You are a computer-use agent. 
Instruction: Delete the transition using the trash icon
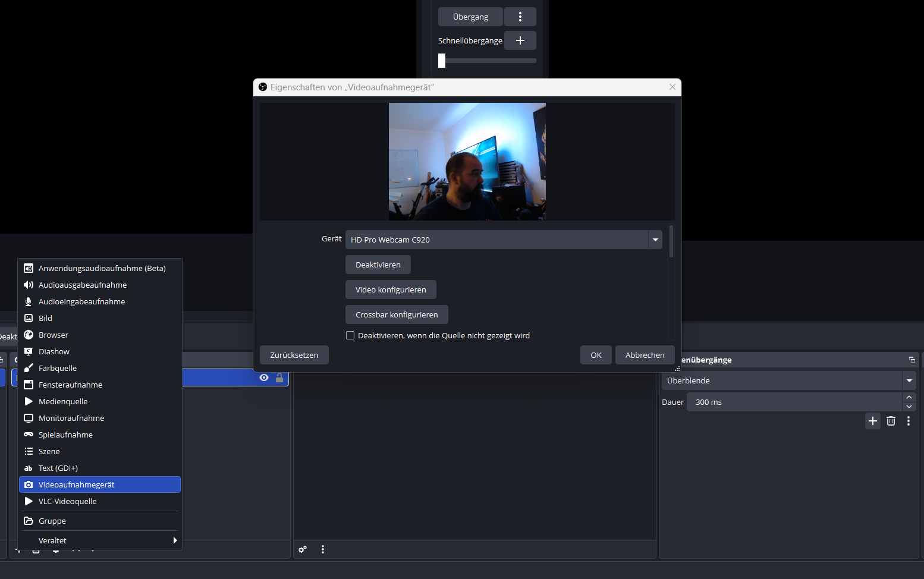(891, 421)
